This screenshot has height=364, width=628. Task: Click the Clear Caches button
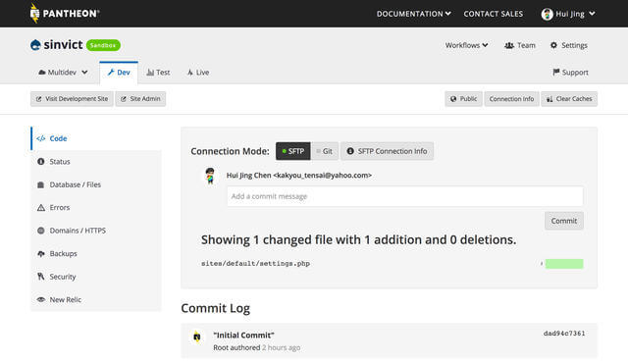(x=569, y=99)
